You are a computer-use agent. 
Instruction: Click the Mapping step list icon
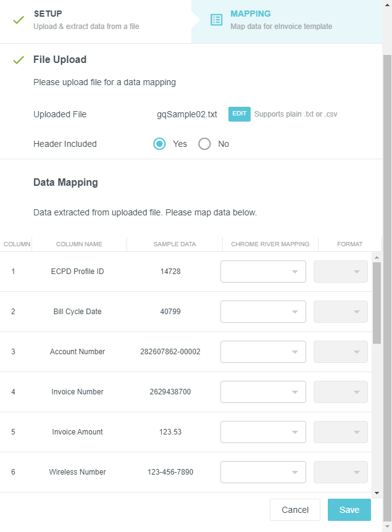pyautogui.click(x=216, y=20)
